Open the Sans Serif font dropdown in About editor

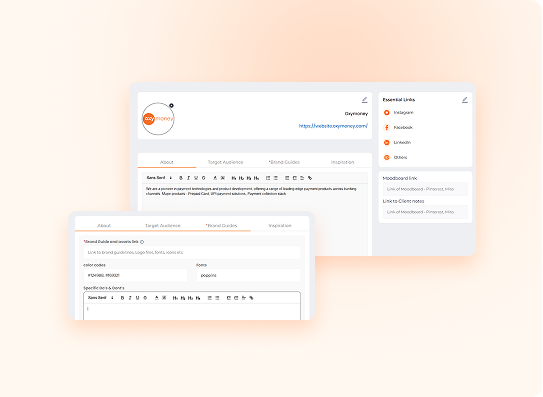click(159, 178)
